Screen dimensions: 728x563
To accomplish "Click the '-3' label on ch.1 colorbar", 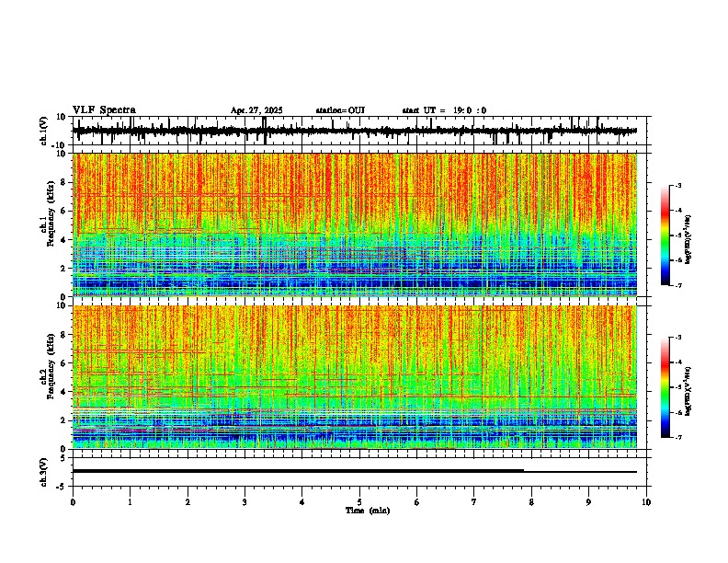I will 677,186.
